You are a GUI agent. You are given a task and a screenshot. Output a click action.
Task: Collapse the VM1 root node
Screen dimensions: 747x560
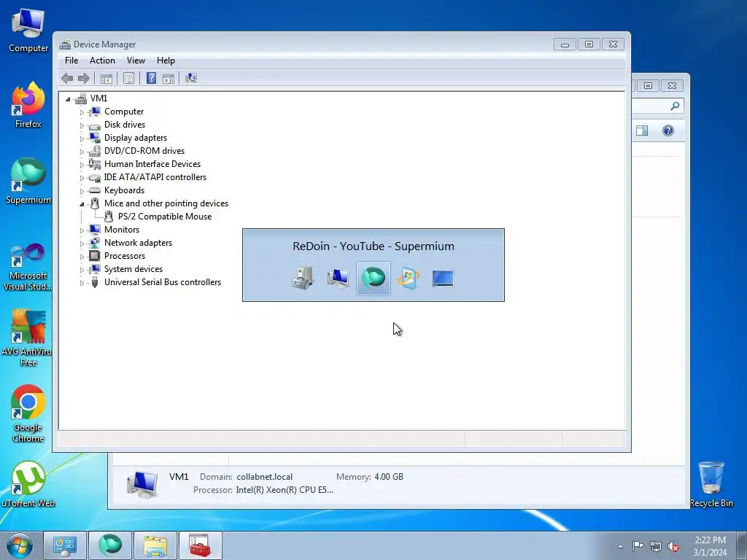tap(68, 99)
